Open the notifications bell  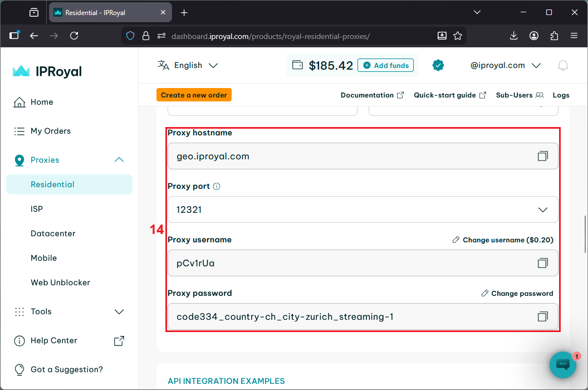click(x=562, y=66)
